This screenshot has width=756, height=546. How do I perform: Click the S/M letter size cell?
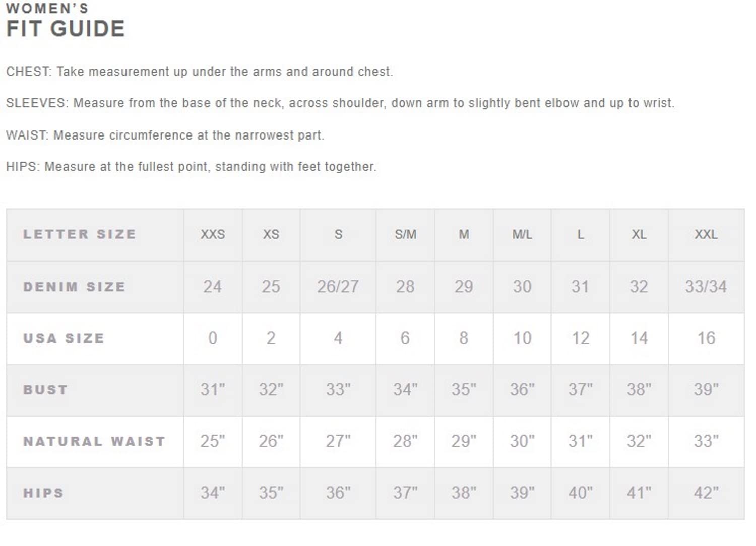[405, 234]
